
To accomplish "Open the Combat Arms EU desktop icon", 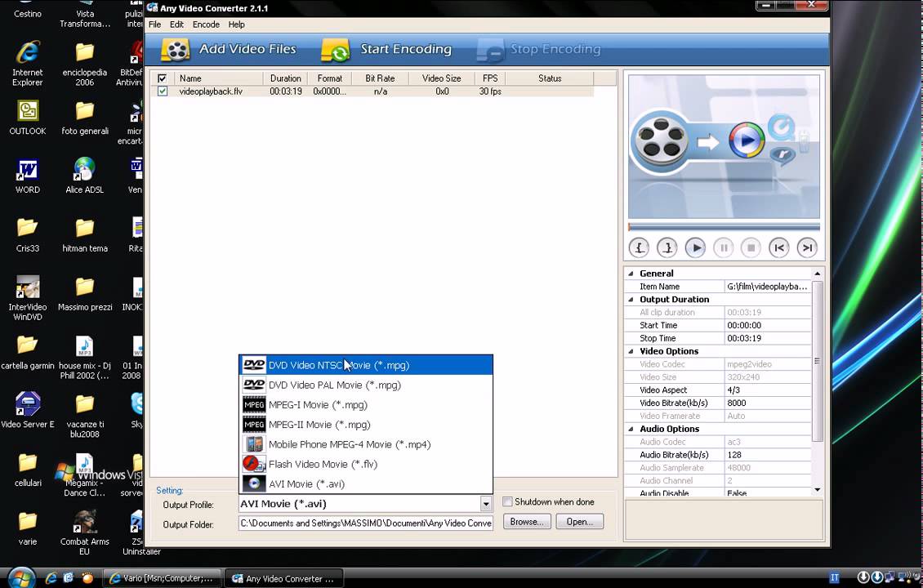I will pyautogui.click(x=85, y=532).
